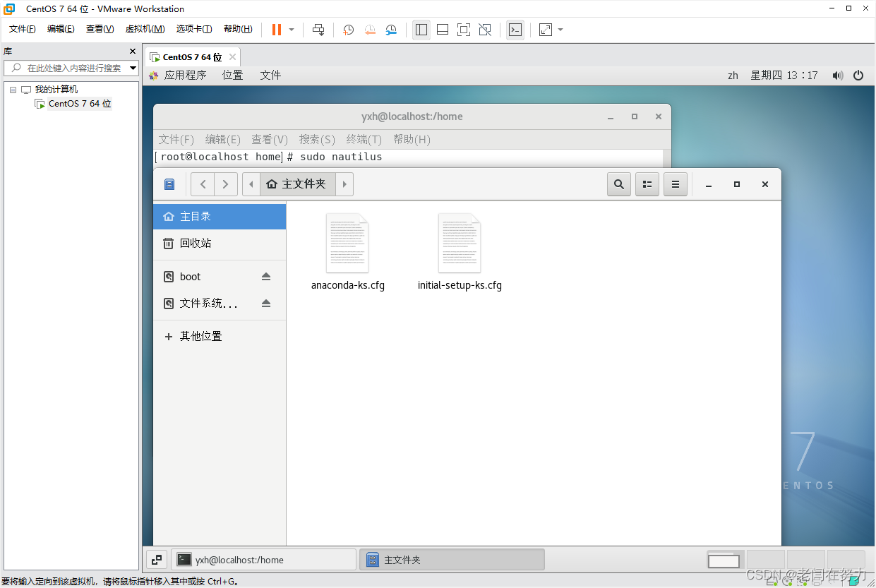Image resolution: width=876 pixels, height=588 pixels.
Task: Open the GNOME 位置 menu
Action: (x=232, y=75)
